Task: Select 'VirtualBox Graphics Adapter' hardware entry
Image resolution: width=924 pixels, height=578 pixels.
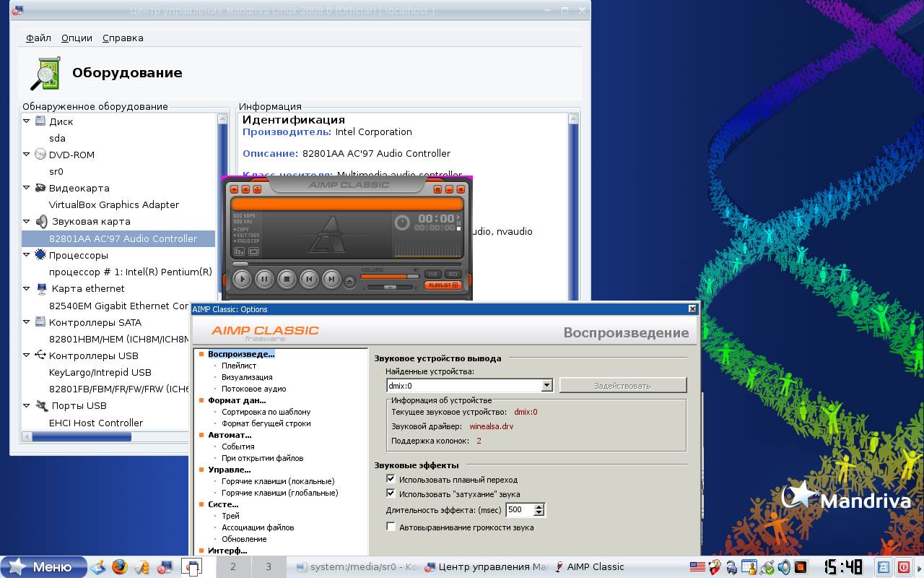Action: click(114, 204)
